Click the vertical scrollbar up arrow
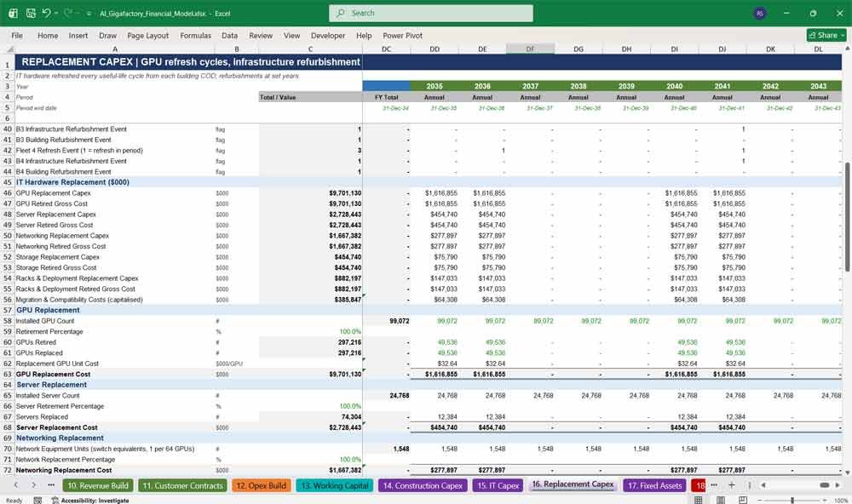The height and width of the screenshot is (504, 852). 847,49
